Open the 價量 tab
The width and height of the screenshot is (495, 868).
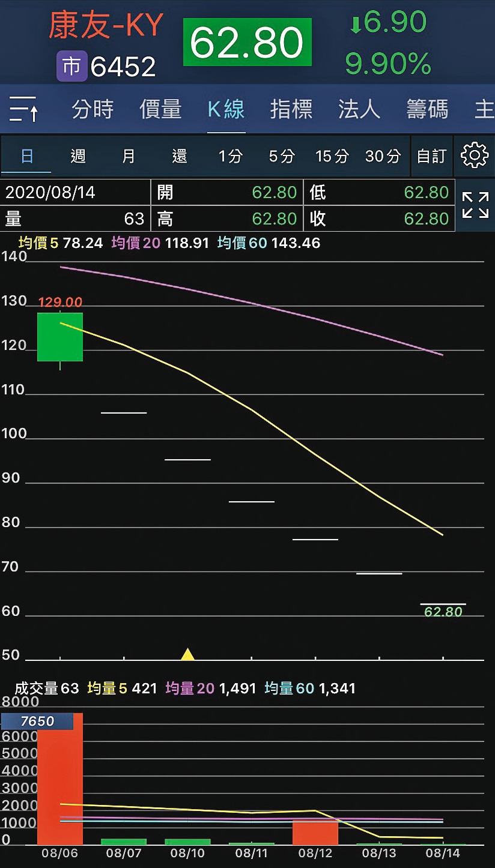(x=160, y=109)
